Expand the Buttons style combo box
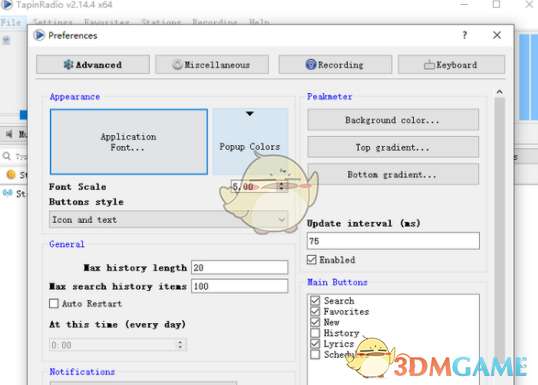Screen dimensions: 538x385 (x=168, y=219)
